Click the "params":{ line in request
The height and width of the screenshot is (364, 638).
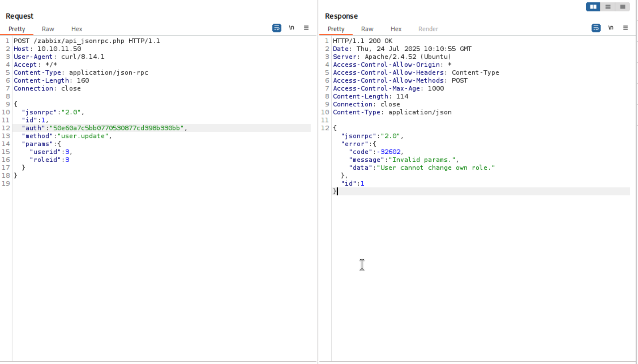coord(41,144)
